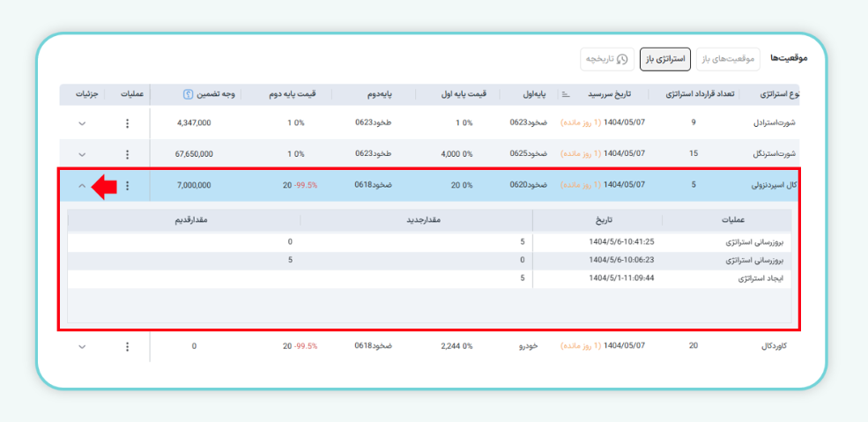The height and width of the screenshot is (422, 868).
Task: Click the history clock icon in تاریخچه tab
Action: pyautogui.click(x=622, y=59)
